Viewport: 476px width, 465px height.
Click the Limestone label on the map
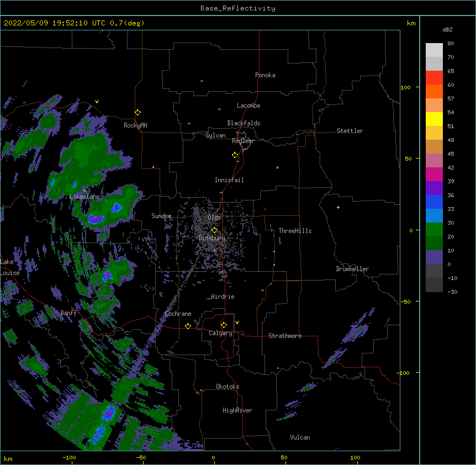click(x=84, y=197)
